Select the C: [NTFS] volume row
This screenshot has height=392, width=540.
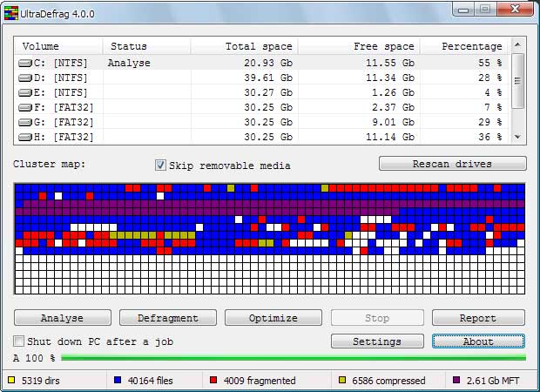pos(262,63)
